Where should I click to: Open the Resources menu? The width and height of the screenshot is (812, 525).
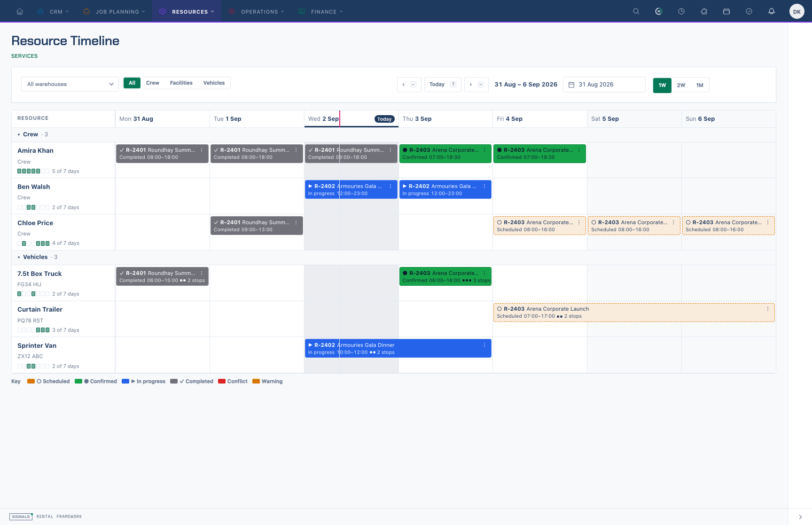point(187,11)
